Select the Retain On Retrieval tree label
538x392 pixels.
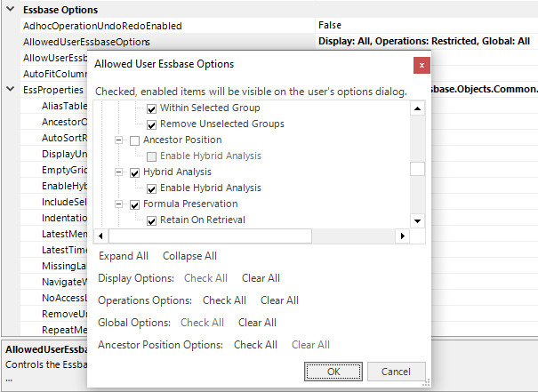click(203, 220)
